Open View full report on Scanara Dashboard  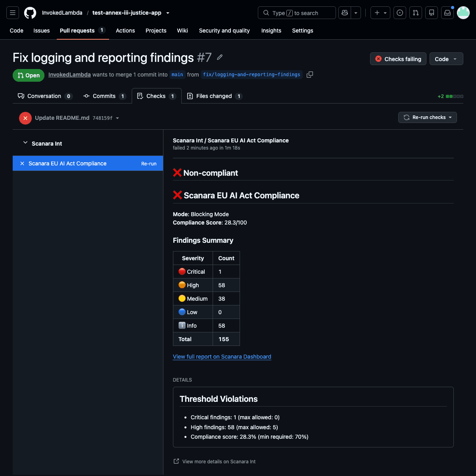click(x=222, y=357)
